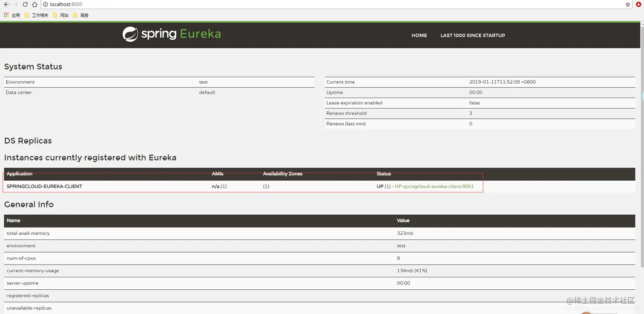The image size is (644, 314).
Task: Click the Lease expiration value false
Action: (x=474, y=103)
